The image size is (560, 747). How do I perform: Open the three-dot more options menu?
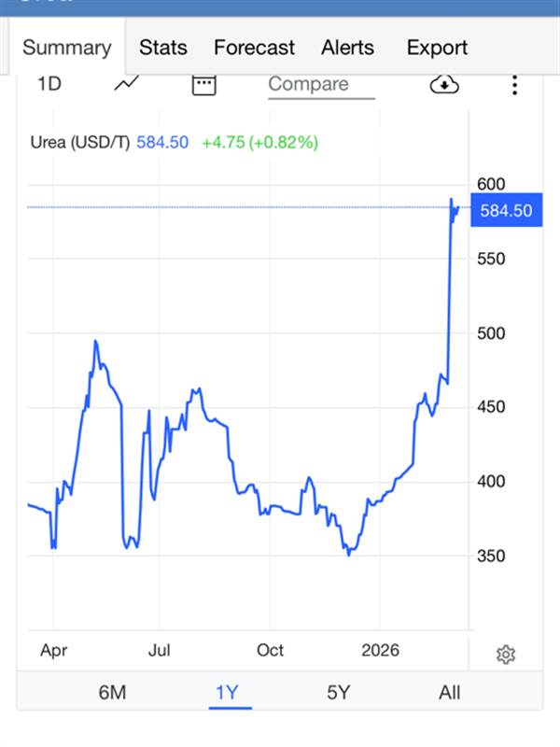coord(514,85)
